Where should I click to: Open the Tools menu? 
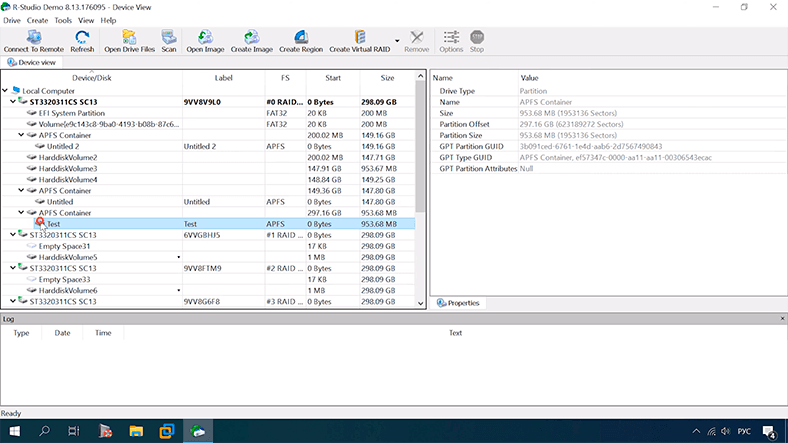click(x=63, y=20)
